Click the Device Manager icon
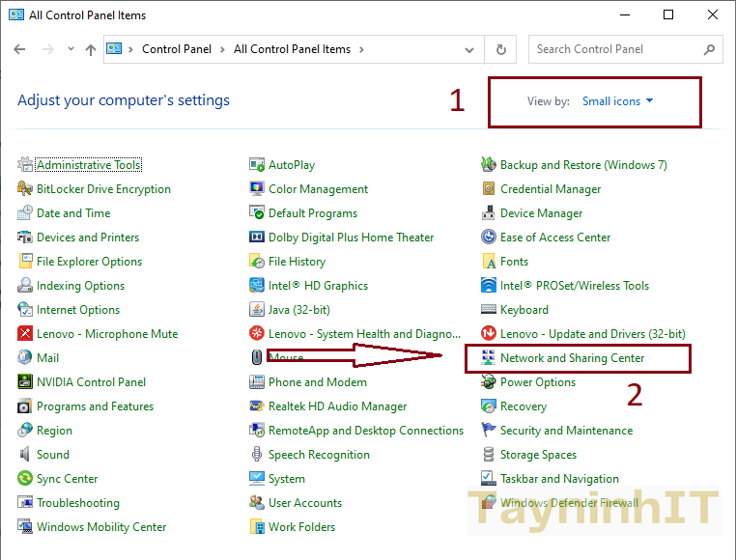This screenshot has height=560, width=736. point(489,213)
